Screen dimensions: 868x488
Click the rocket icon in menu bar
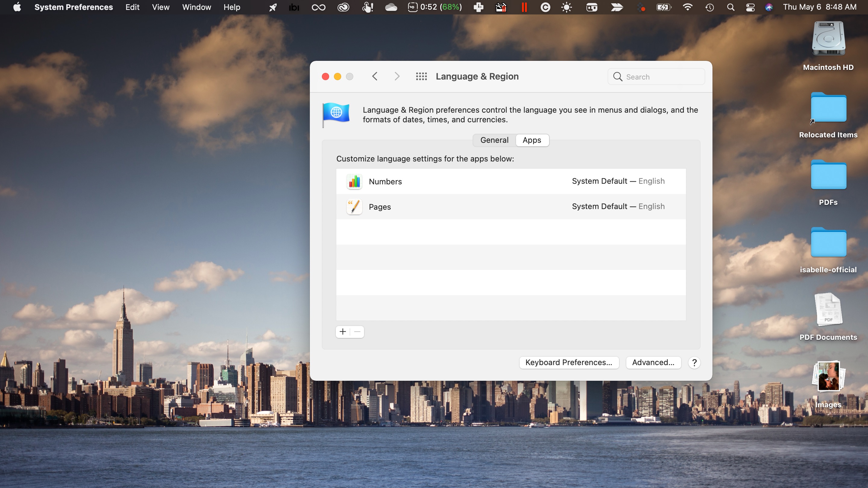pyautogui.click(x=273, y=7)
